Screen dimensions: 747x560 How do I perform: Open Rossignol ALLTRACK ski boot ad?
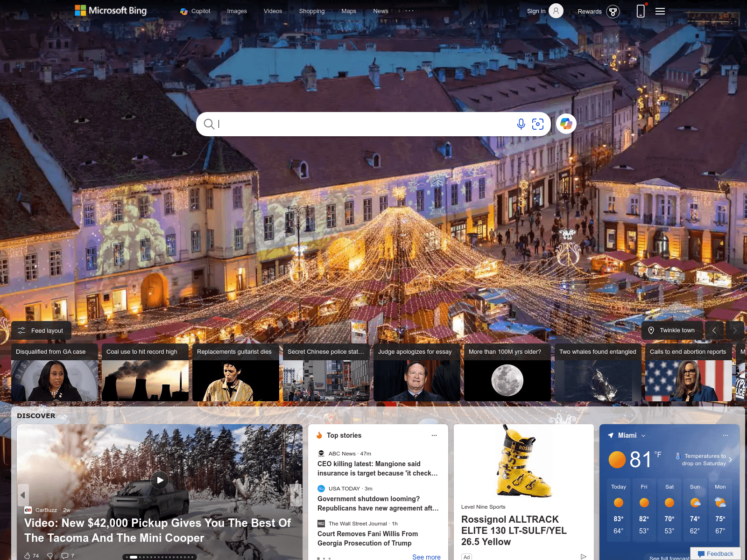514,531
